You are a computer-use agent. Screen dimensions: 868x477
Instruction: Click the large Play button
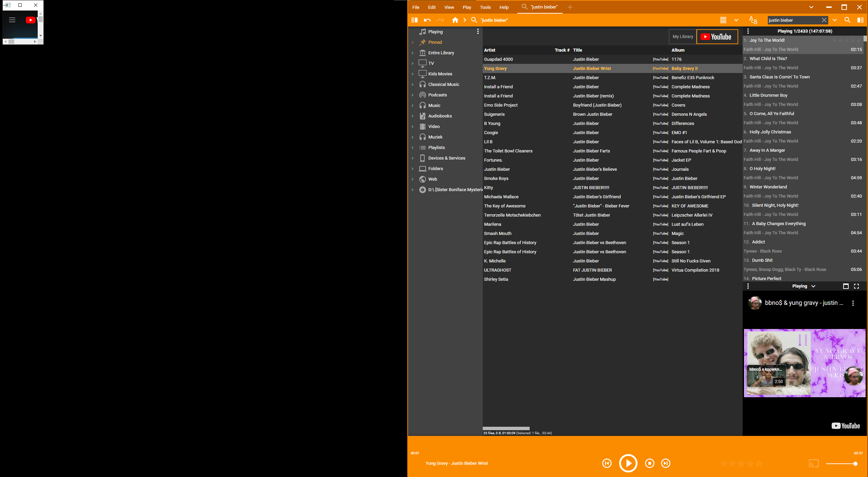(x=628, y=463)
